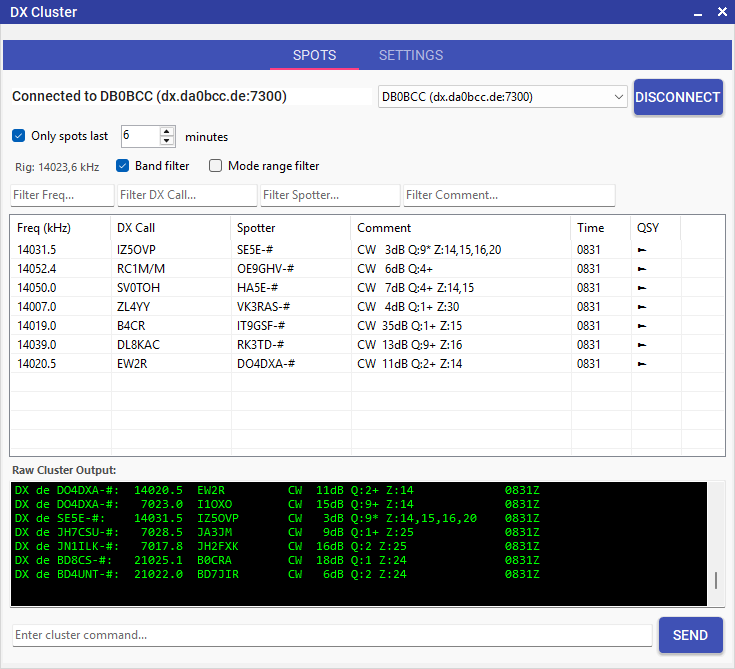735x669 pixels.
Task: Focus the Filter Freq input
Action: (62, 195)
